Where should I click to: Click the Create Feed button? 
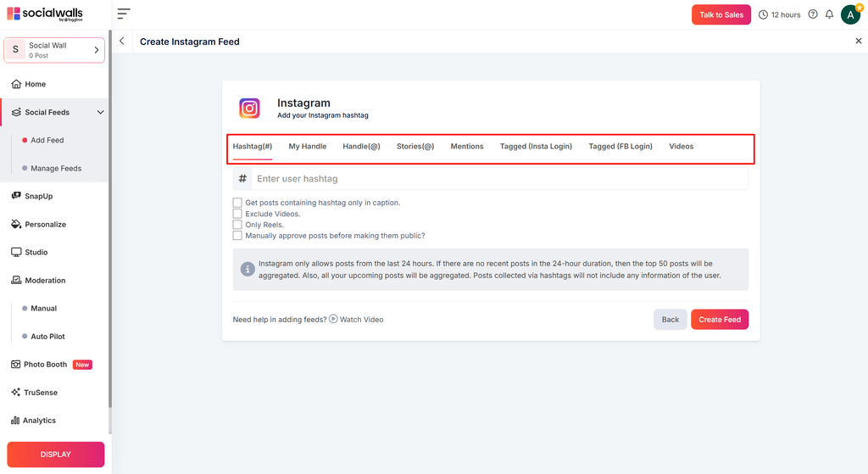pos(720,320)
